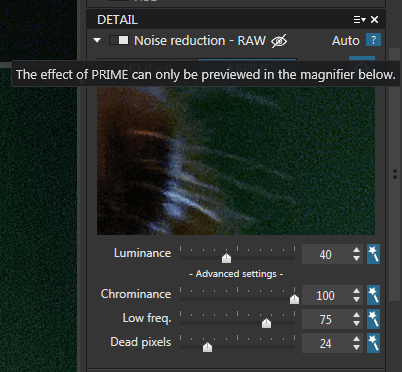Open the DETAIL palette menu icon

pos(359,20)
